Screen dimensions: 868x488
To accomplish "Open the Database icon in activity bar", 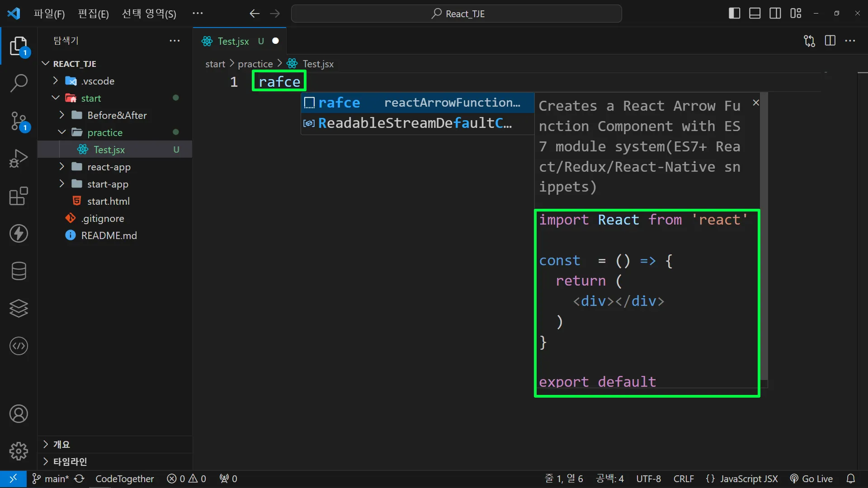I will point(19,271).
